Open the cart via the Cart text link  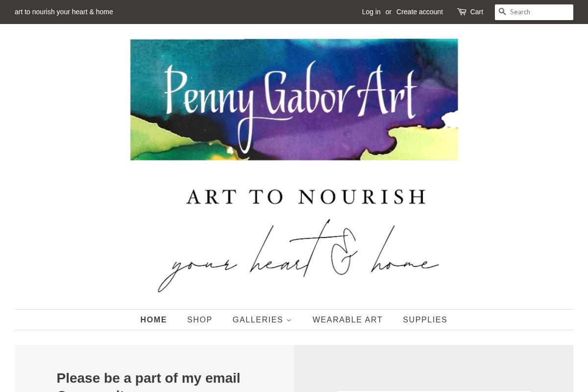click(x=476, y=12)
